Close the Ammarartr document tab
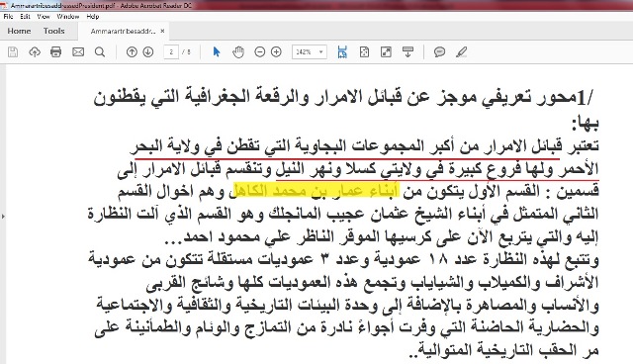 (x=162, y=31)
